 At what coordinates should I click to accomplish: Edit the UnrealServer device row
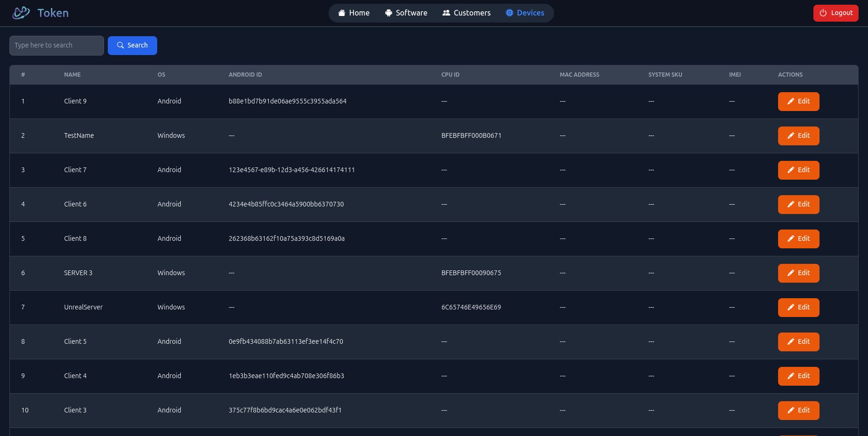tap(798, 308)
